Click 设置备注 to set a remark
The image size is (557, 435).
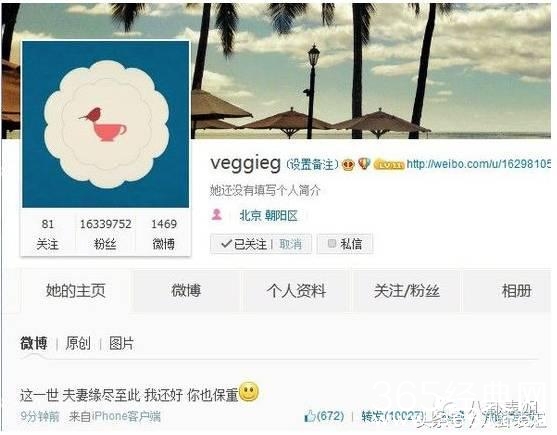(312, 164)
